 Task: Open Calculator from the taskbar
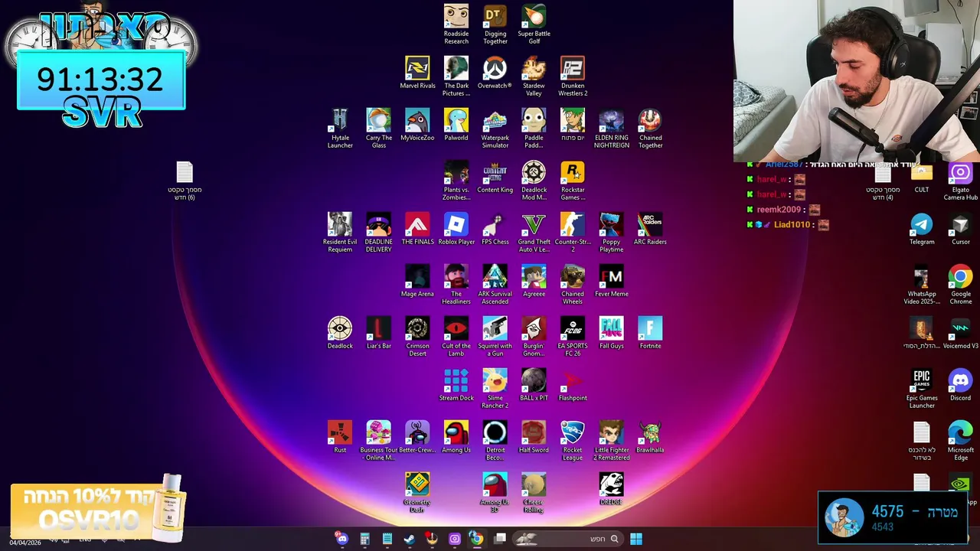(364, 539)
